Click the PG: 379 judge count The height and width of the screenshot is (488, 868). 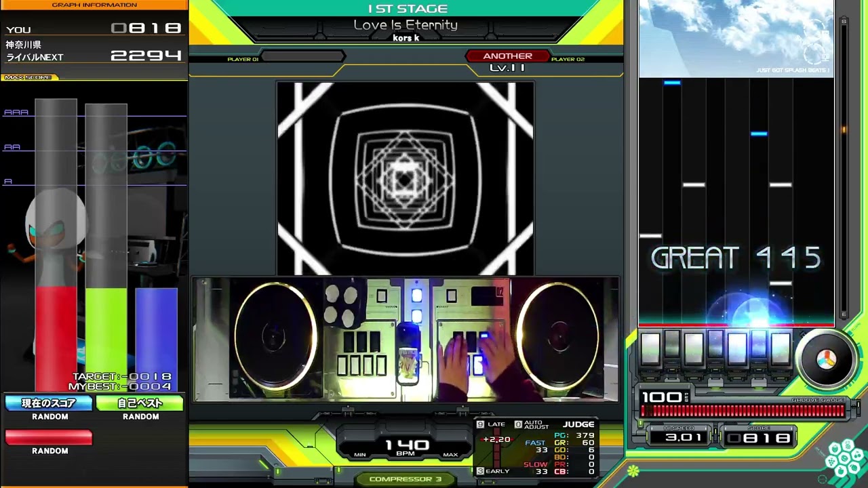pos(574,436)
